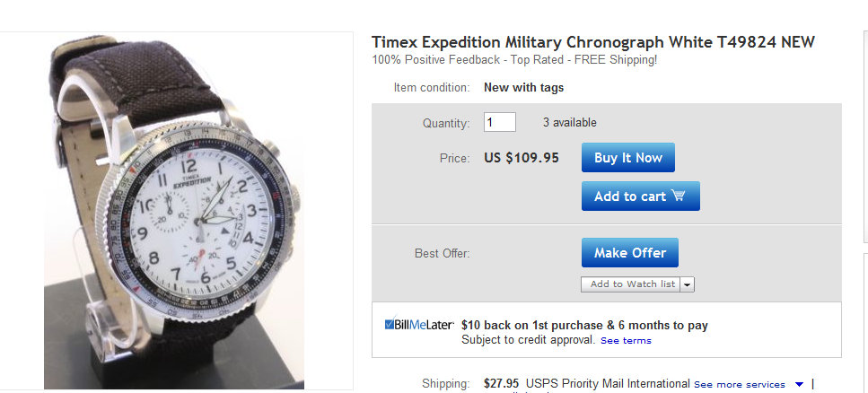Click the Make Offer button
Screen dimensions: 868x393
tap(629, 253)
